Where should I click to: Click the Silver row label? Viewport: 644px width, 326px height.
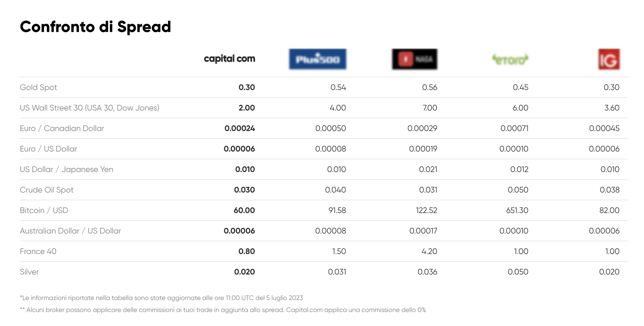point(29,272)
